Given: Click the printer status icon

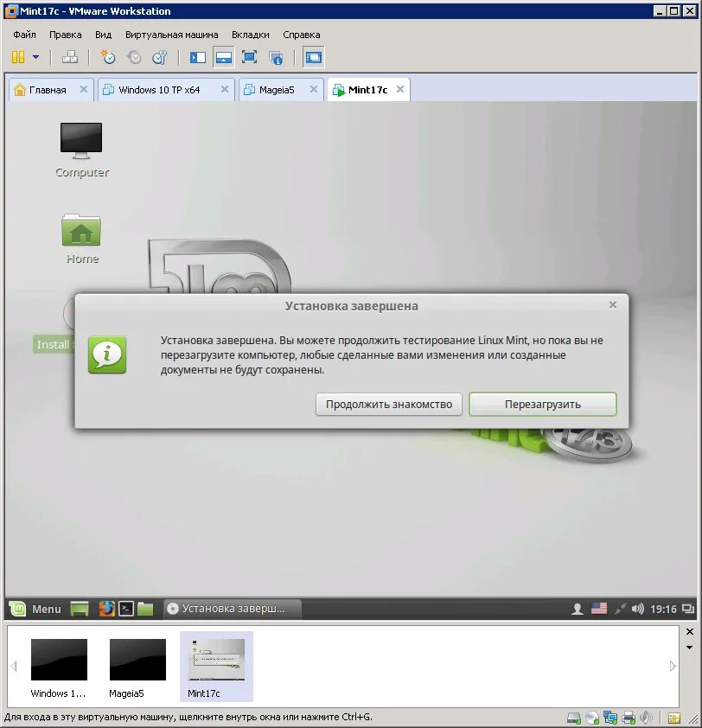Looking at the screenshot, I should tap(629, 718).
